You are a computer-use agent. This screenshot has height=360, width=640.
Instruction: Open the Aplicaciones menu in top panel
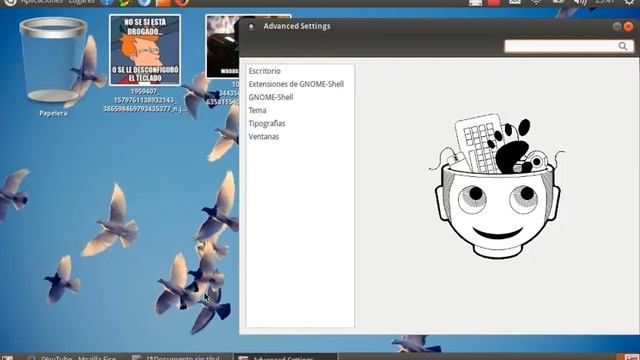click(x=42, y=2)
